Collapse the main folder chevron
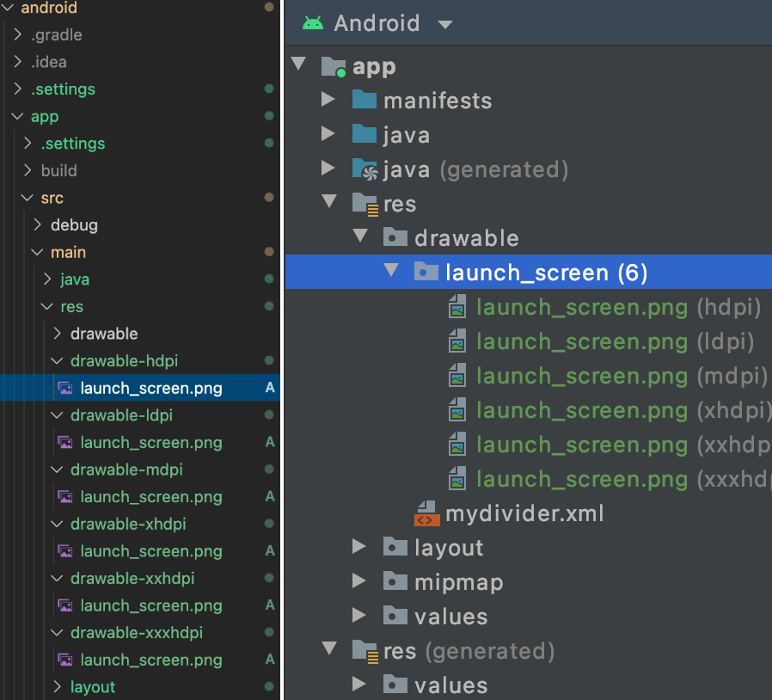This screenshot has height=700, width=772. pyautogui.click(x=38, y=252)
